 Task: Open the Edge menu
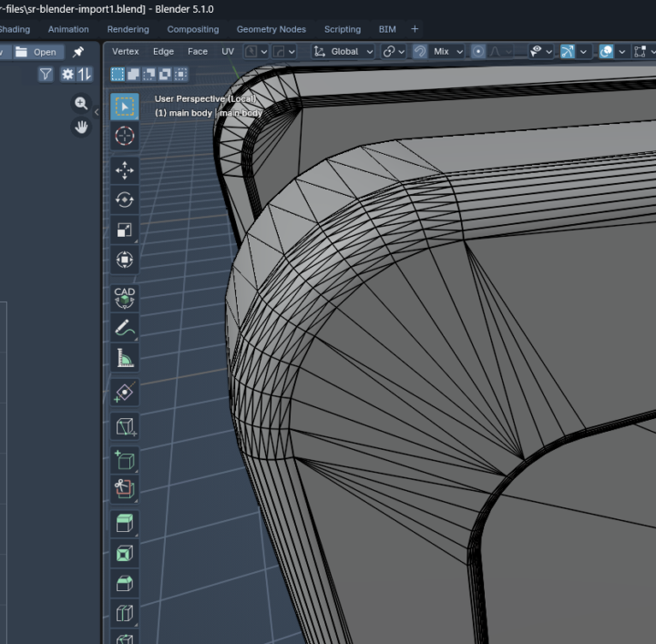163,51
